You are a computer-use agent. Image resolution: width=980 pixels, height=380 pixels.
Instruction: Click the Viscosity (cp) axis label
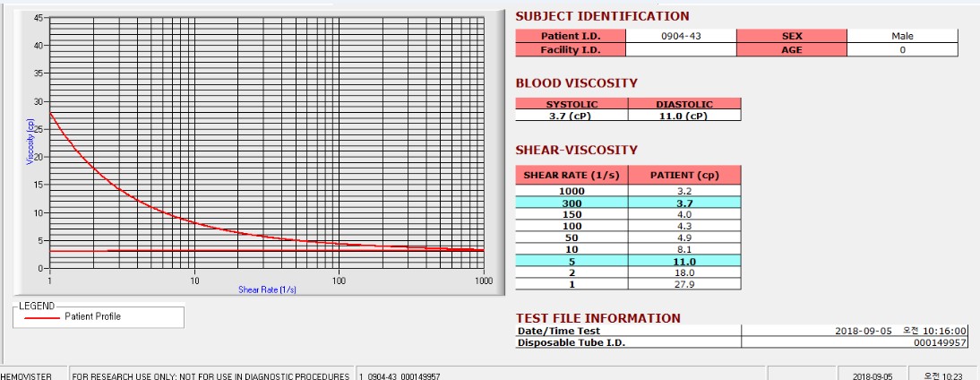tap(30, 142)
